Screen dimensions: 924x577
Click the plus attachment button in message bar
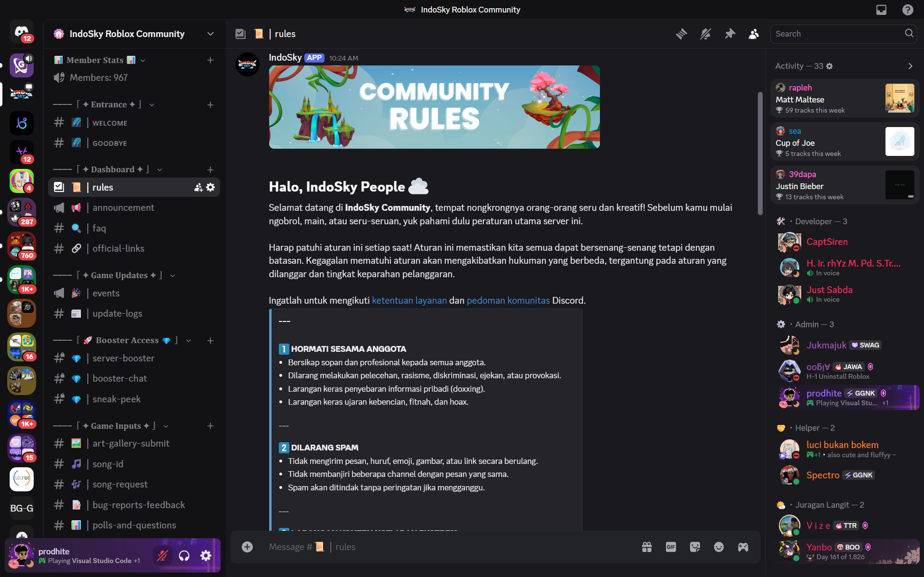click(x=247, y=547)
